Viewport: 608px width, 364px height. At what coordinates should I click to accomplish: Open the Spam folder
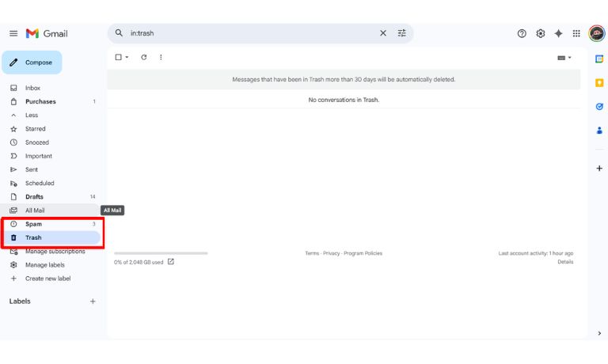point(33,224)
